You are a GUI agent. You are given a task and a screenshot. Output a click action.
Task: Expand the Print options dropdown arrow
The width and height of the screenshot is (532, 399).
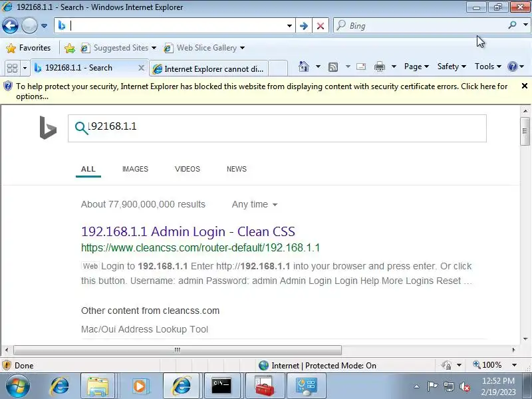(394, 66)
